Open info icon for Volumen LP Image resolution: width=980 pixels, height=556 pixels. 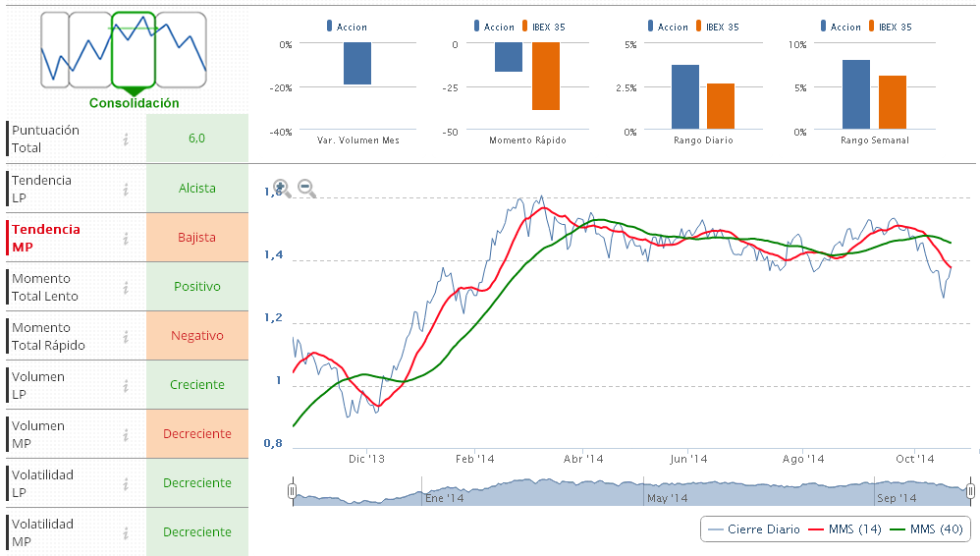[126, 385]
